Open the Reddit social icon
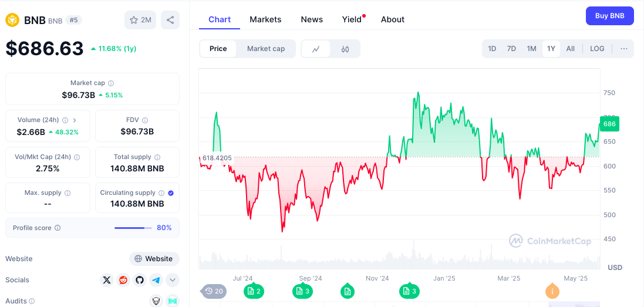644x307 pixels. (x=123, y=280)
